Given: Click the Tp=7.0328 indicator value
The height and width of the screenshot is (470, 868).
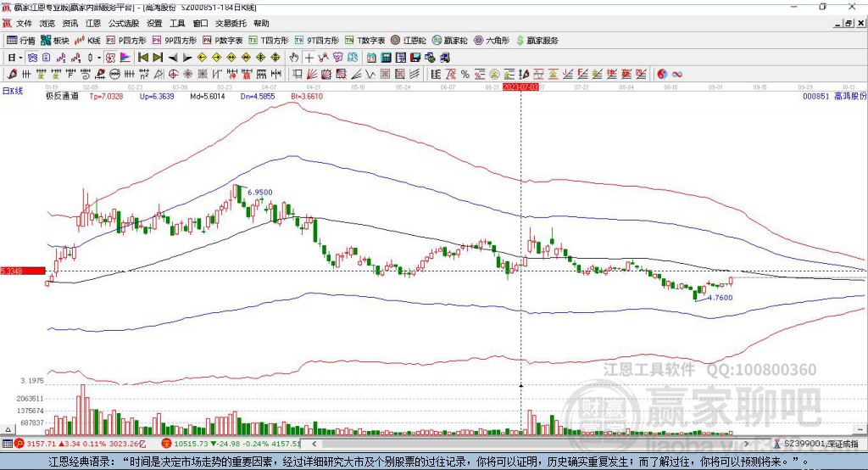Looking at the screenshot, I should point(106,96).
